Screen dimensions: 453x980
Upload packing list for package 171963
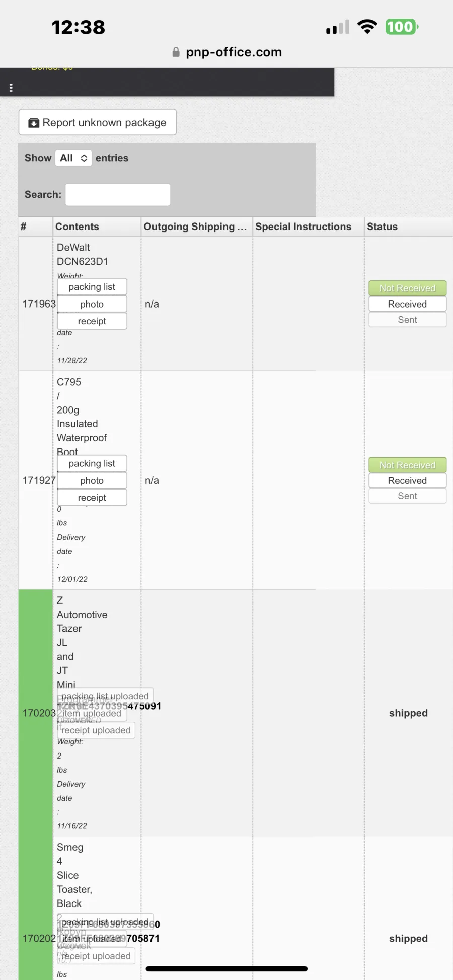click(92, 287)
